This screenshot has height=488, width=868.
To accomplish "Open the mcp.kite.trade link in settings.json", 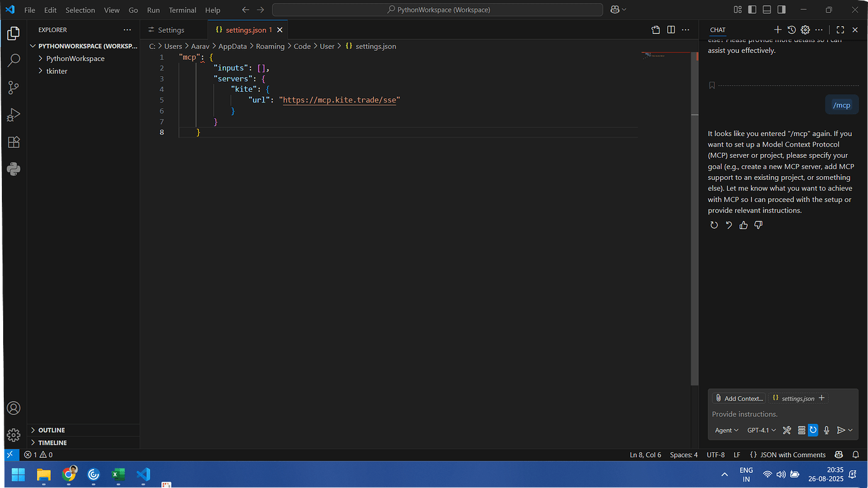I will point(340,99).
